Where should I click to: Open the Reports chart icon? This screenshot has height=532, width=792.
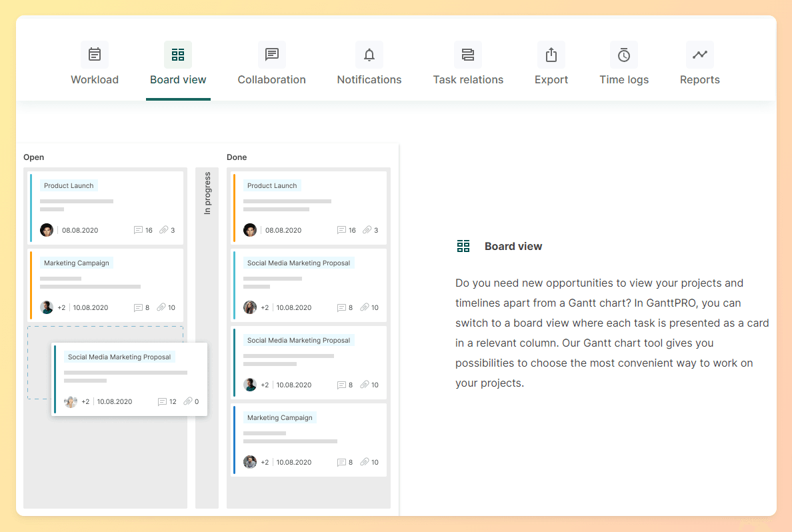click(700, 55)
